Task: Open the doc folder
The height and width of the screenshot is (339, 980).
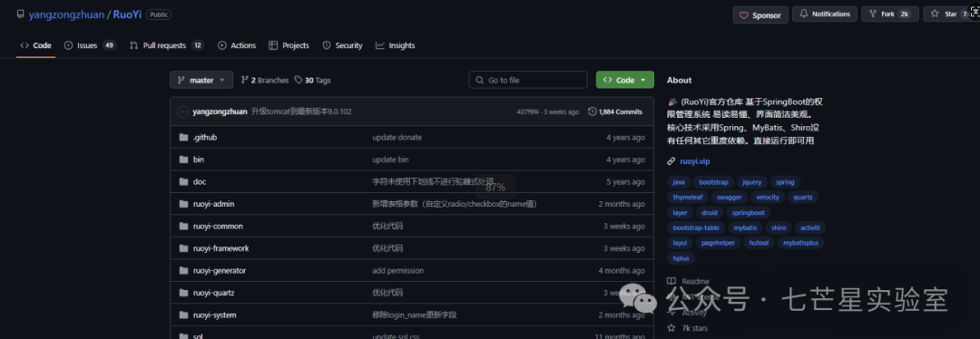Action: [x=200, y=181]
